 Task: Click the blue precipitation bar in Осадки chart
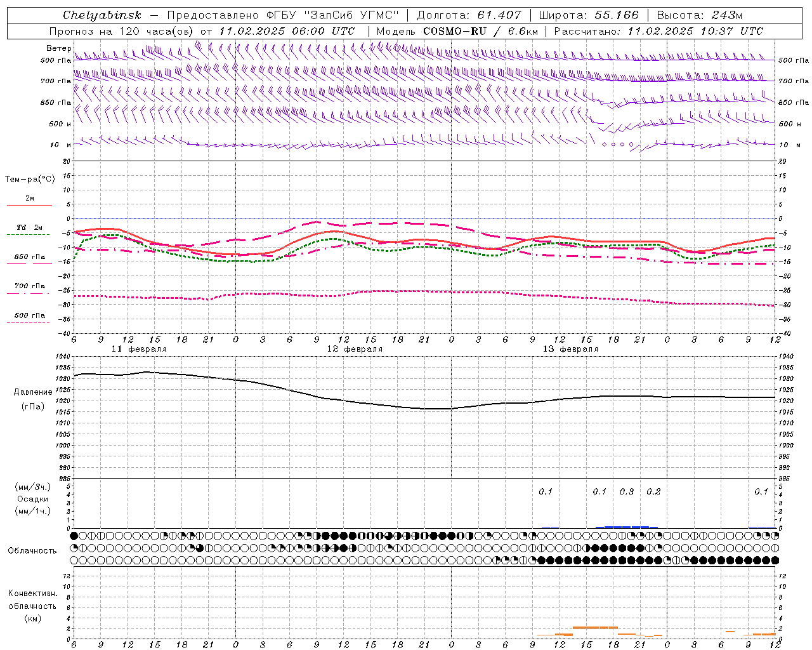coord(627,527)
